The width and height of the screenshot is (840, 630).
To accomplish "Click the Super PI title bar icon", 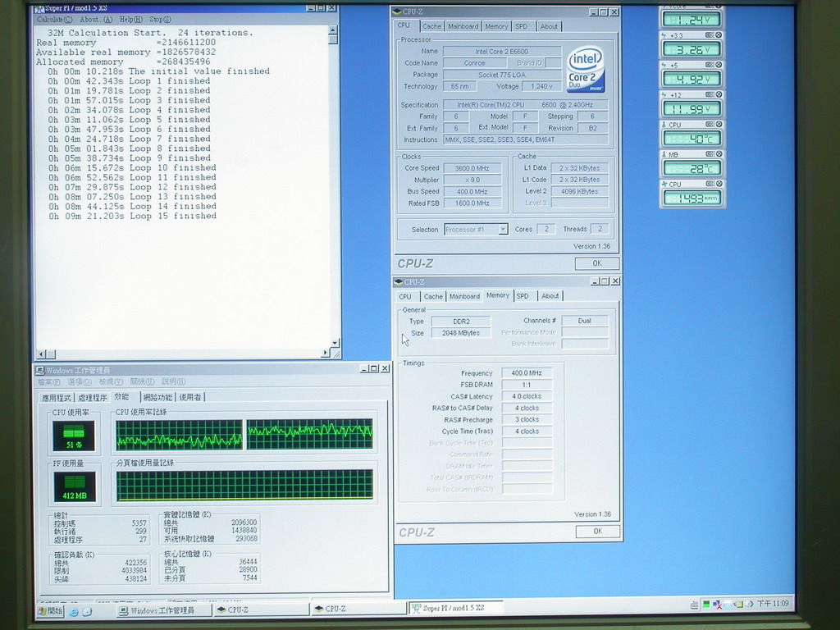I will tap(39, 8).
